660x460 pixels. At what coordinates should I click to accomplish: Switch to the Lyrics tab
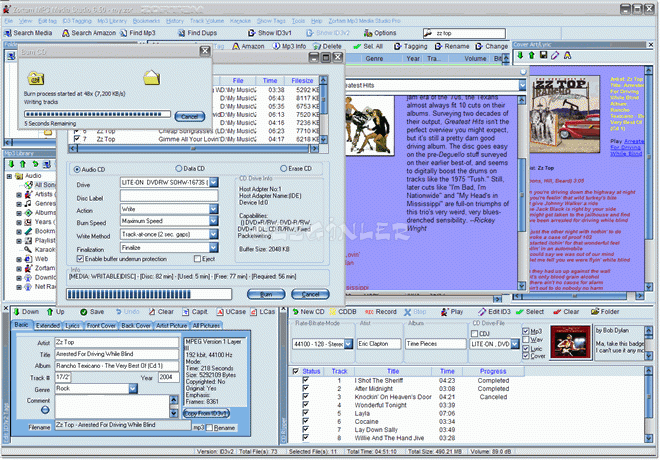(72, 326)
